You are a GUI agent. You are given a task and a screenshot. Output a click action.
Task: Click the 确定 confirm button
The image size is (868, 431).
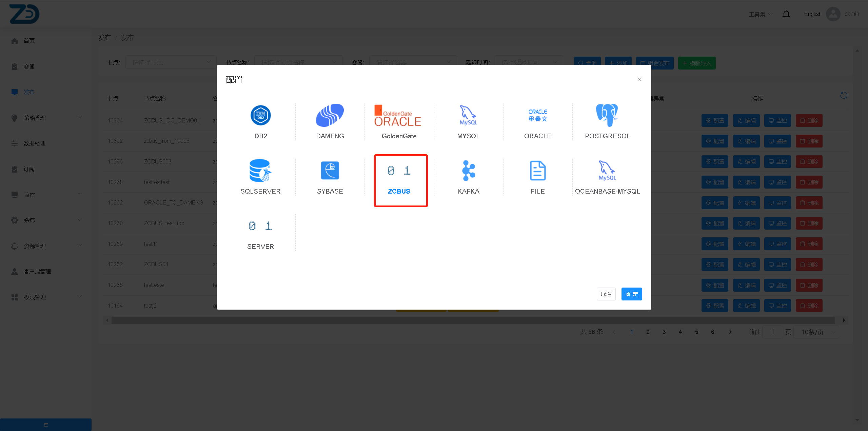tap(631, 294)
